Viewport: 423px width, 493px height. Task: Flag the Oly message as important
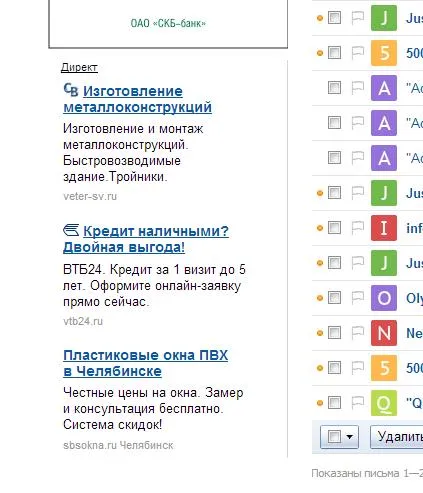point(357,298)
